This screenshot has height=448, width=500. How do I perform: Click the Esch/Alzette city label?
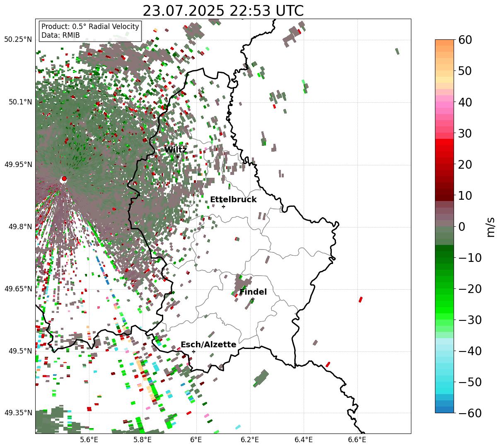click(208, 344)
